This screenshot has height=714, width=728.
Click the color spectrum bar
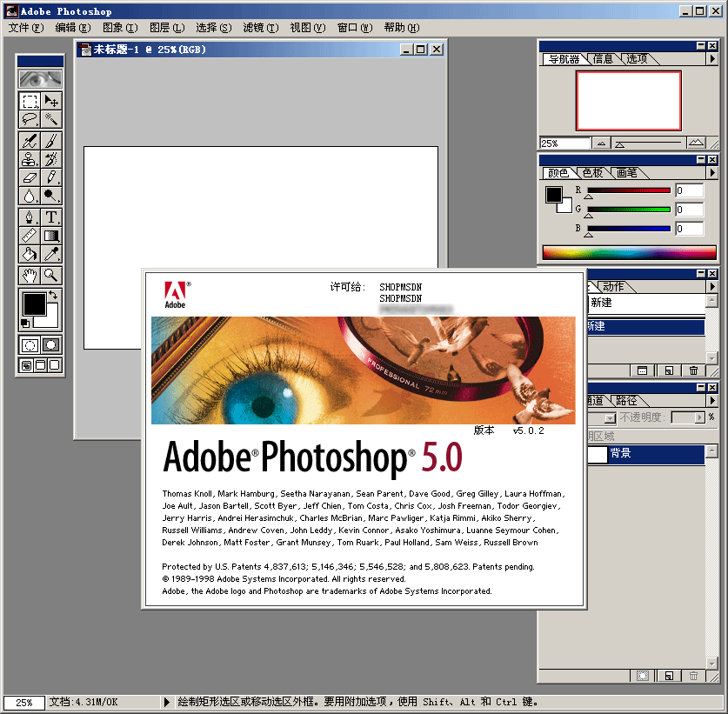pyautogui.click(x=629, y=252)
